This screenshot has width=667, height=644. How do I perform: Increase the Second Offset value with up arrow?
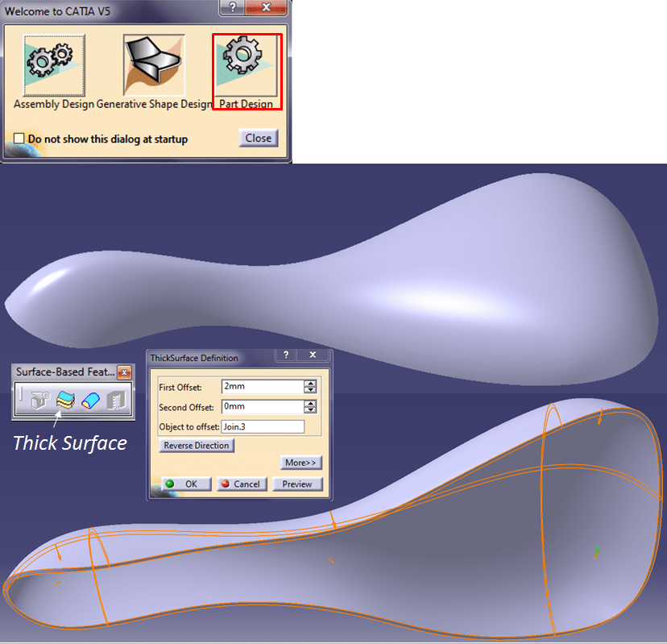310,403
